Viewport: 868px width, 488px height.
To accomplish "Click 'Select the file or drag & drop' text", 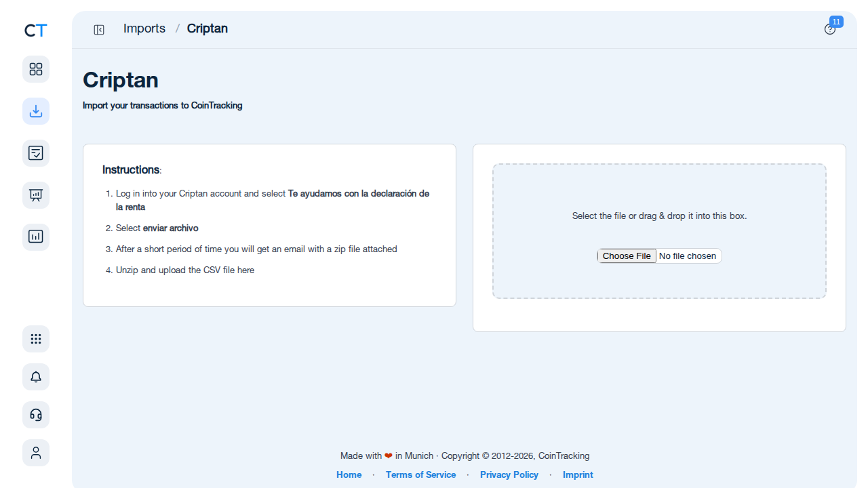I will click(x=659, y=216).
